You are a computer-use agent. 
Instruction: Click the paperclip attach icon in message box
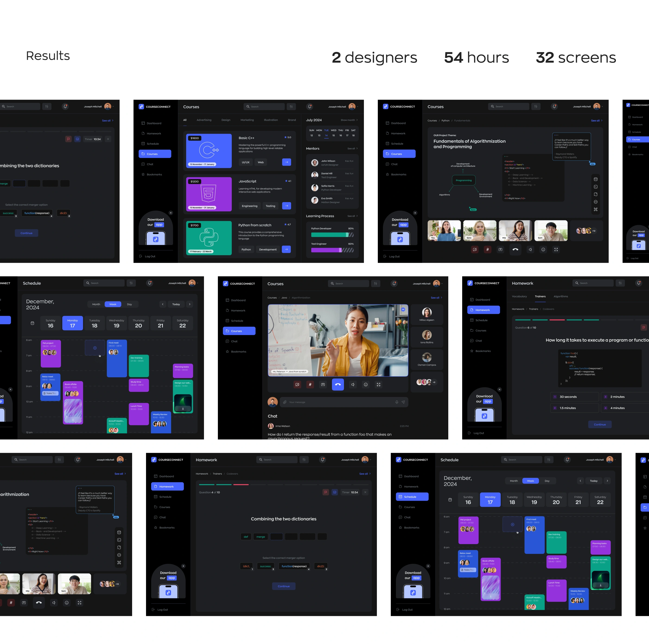coord(285,402)
